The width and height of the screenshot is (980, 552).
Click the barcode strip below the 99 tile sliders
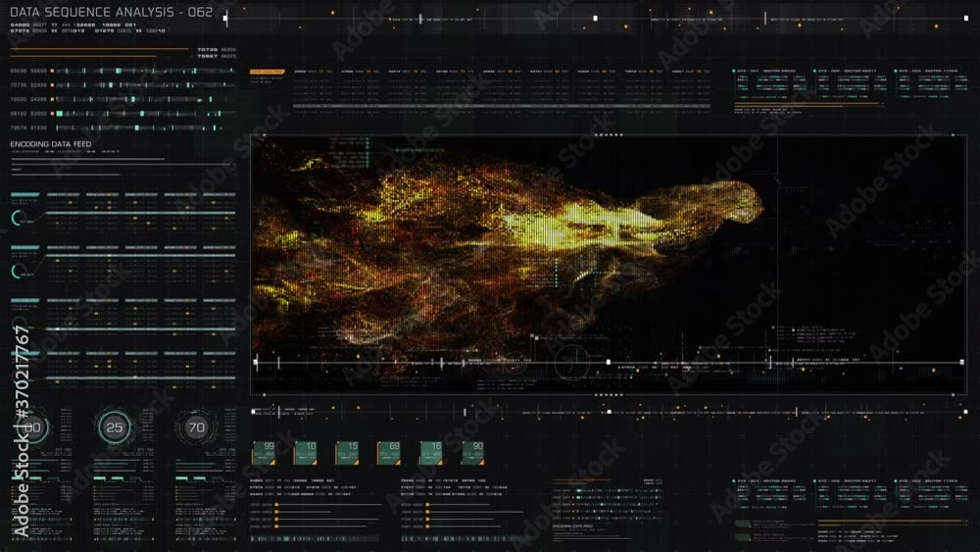pyautogui.click(x=315, y=538)
